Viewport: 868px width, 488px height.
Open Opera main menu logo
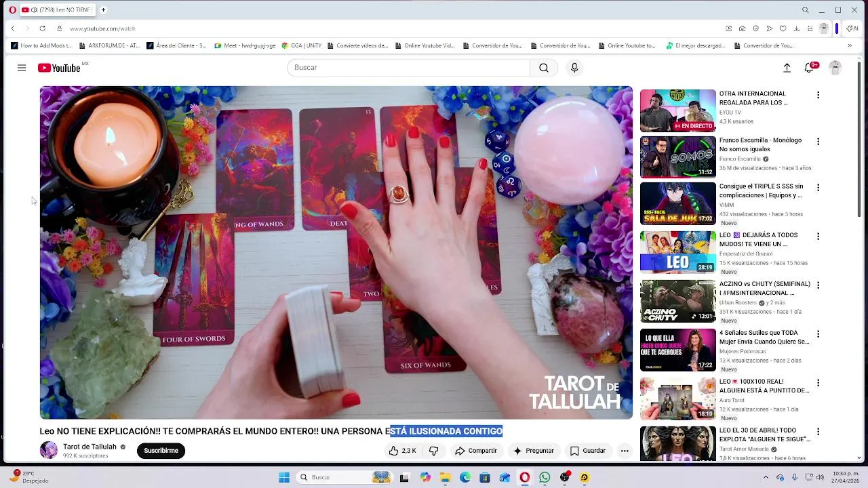(x=12, y=10)
